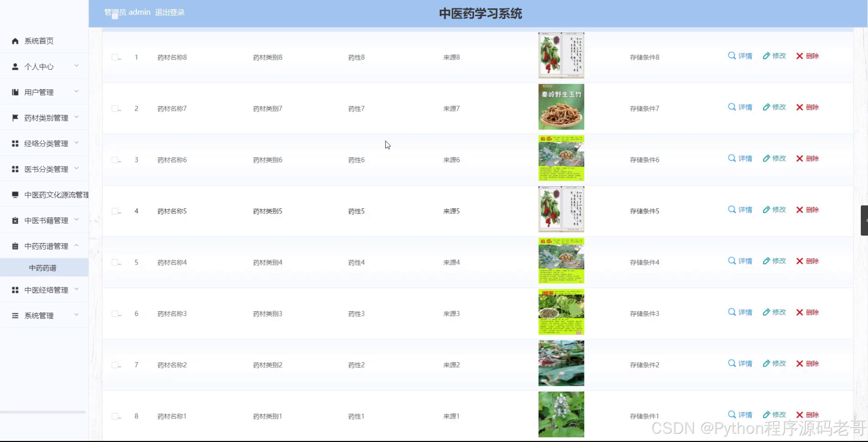Open the 秦岭野生玉竹 thumbnail image
The width and height of the screenshot is (868, 442).
pyautogui.click(x=561, y=107)
